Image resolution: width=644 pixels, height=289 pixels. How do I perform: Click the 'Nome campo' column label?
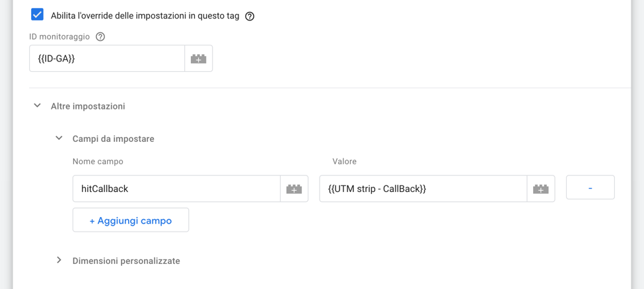pos(98,162)
